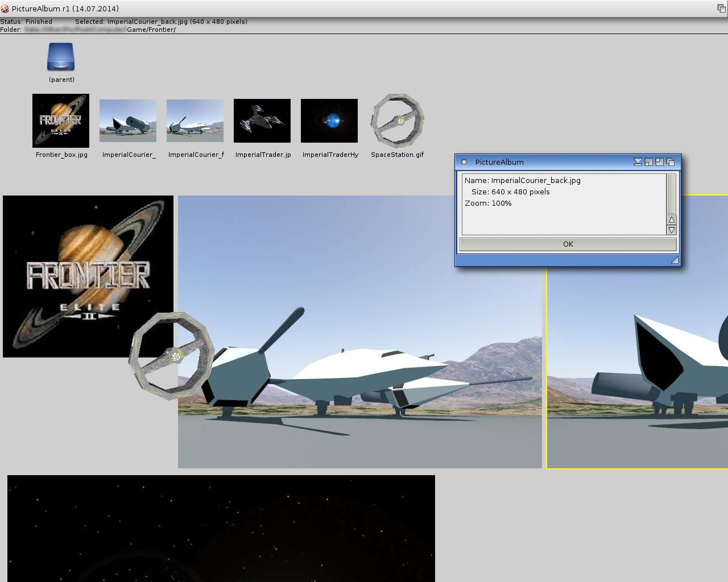Select the ImperialTraderHy thumbnail

329,120
